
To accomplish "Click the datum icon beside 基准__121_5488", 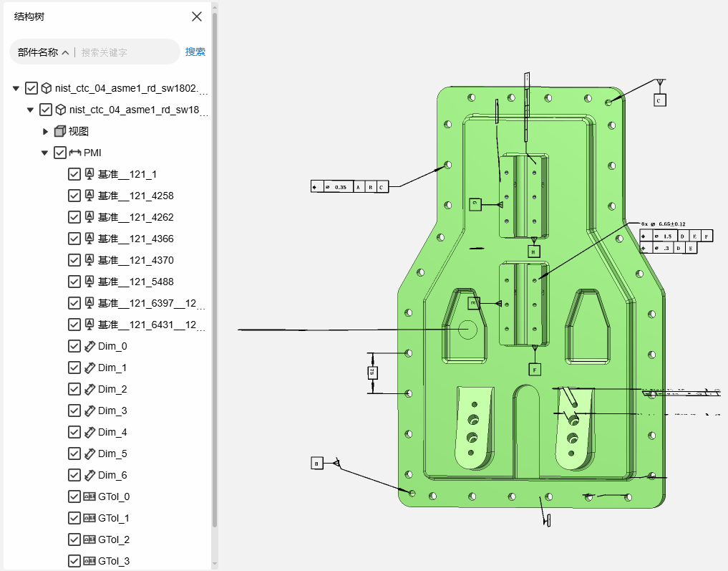I will 89,282.
